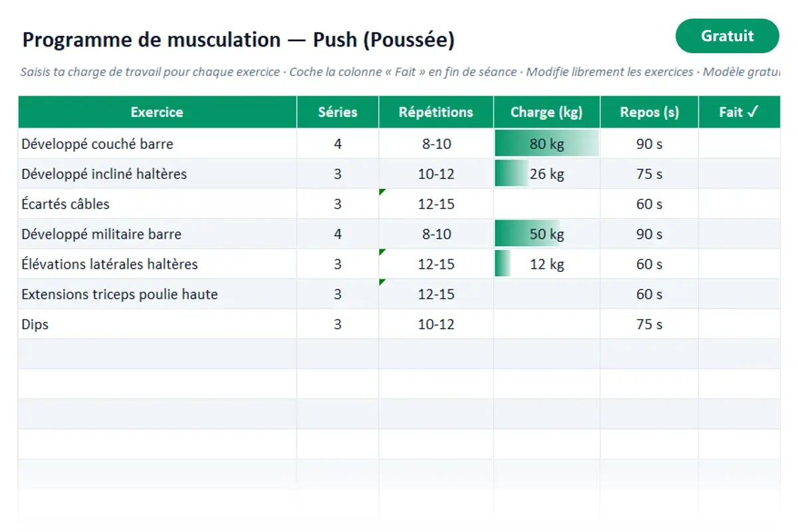Click Fait cell for Écartés câbles
This screenshot has height=532, width=798.
pos(739,203)
